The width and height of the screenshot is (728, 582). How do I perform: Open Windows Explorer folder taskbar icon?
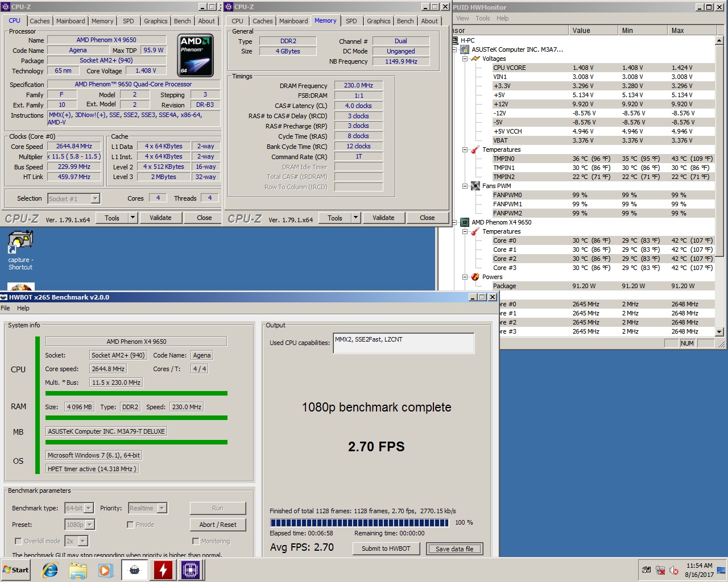[78, 570]
